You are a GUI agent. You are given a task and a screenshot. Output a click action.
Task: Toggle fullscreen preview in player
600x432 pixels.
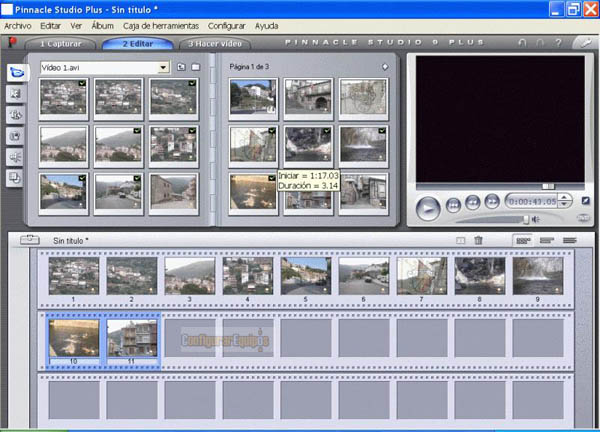click(x=585, y=201)
